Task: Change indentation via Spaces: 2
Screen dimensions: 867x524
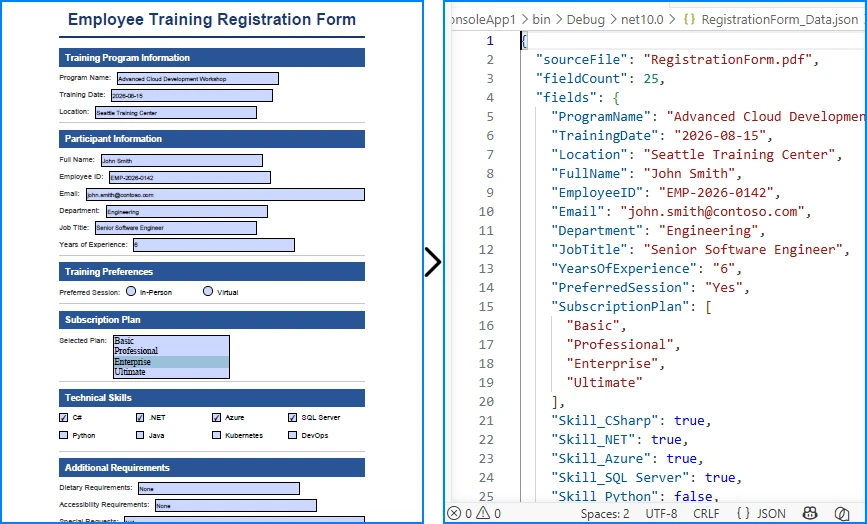Action: (x=605, y=513)
